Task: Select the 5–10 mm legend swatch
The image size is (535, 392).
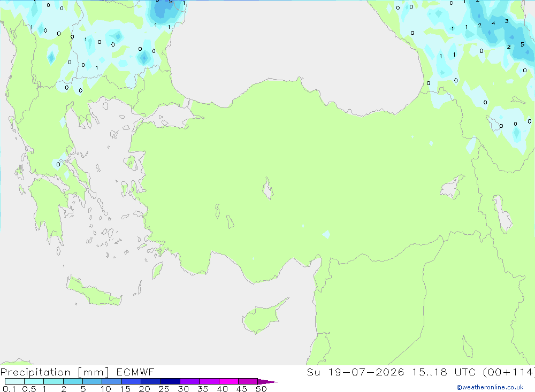Action: pos(92,381)
